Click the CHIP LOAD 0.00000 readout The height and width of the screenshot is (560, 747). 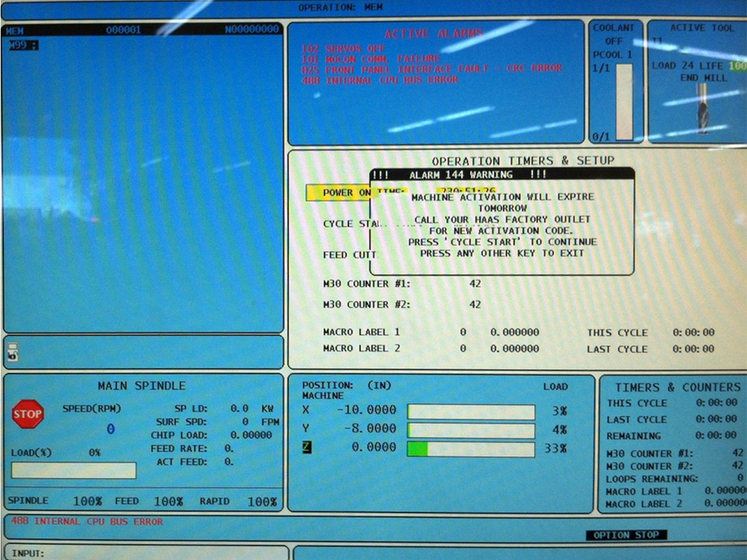[x=212, y=435]
